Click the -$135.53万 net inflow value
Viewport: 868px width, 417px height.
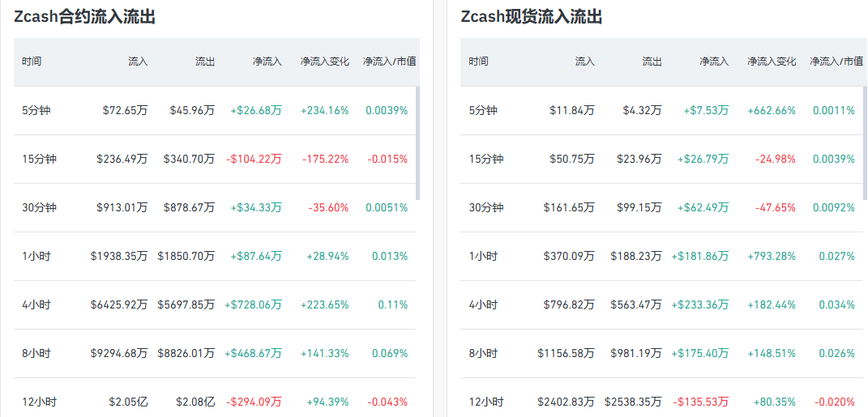pyautogui.click(x=701, y=402)
